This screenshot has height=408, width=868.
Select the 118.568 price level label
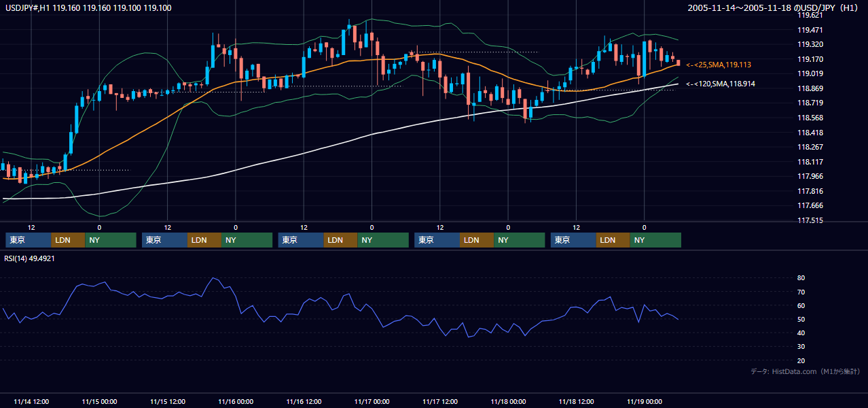[x=810, y=118]
